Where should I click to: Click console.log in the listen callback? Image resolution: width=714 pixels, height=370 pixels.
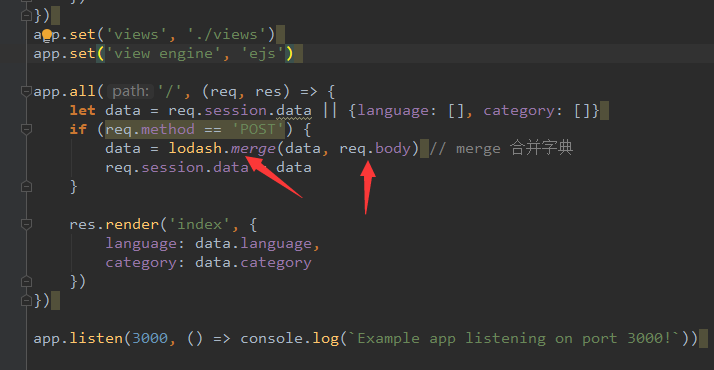290,338
